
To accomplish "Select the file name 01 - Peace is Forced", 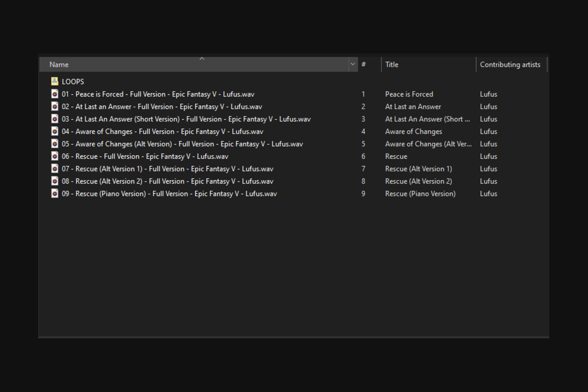I will [x=158, y=94].
